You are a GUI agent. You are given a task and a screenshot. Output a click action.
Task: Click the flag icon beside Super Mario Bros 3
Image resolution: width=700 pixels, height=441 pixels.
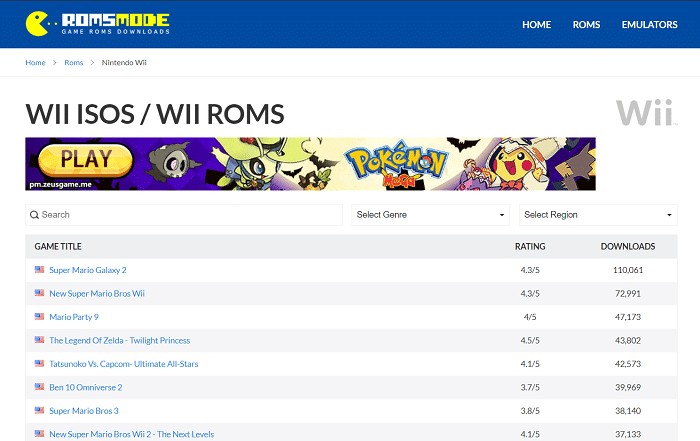(39, 410)
